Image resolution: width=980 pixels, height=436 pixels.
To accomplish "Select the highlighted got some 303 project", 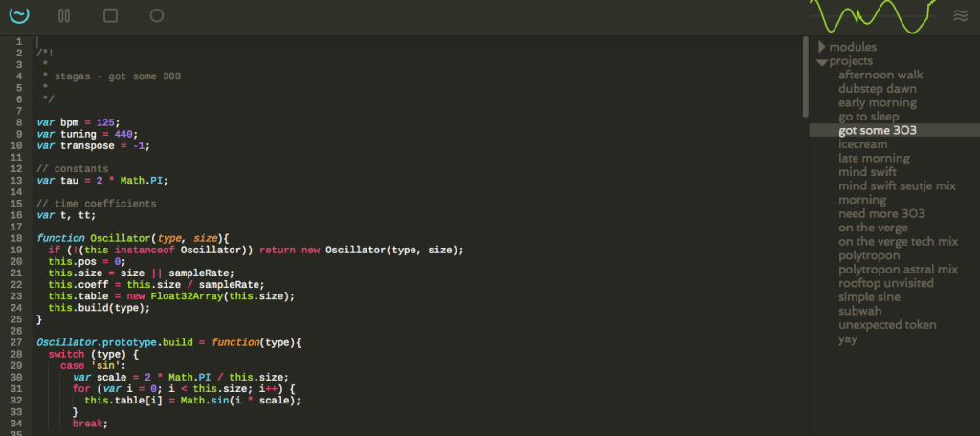I will [x=878, y=130].
